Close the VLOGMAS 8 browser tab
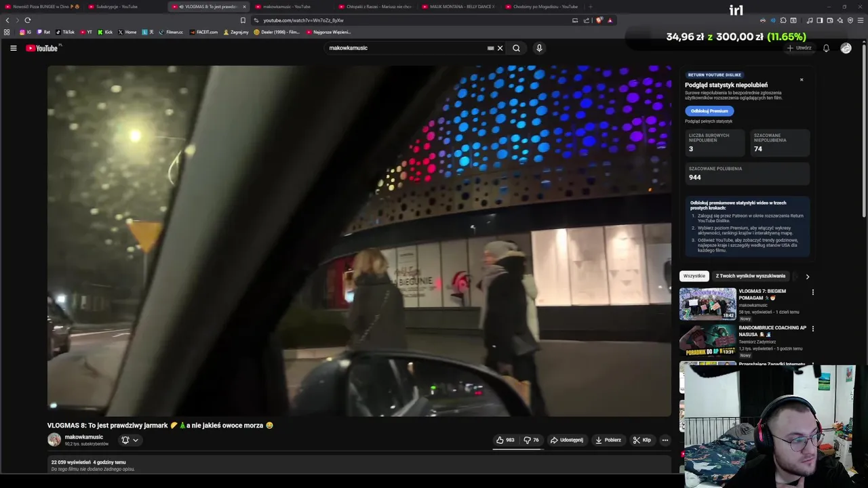Viewport: 868px width, 488px height. tap(244, 7)
